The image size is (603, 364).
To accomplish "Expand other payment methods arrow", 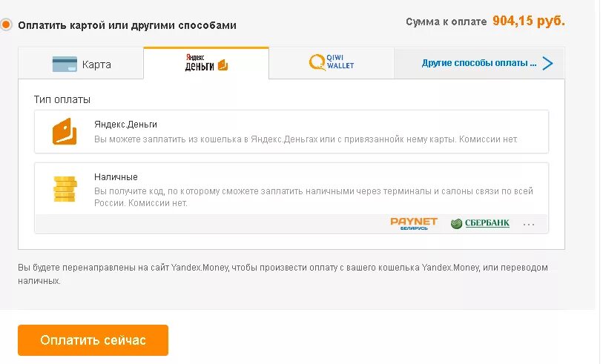I will 548,63.
